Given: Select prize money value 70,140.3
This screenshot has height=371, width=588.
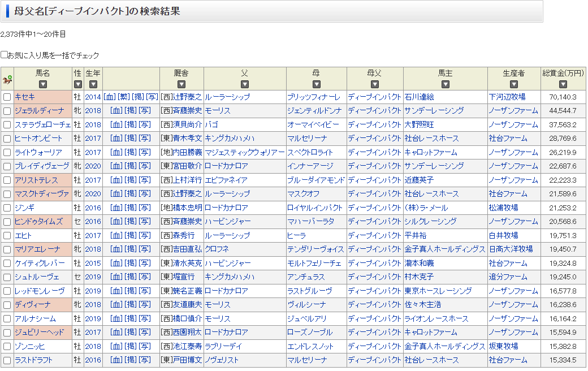Looking at the screenshot, I should pos(563,97).
